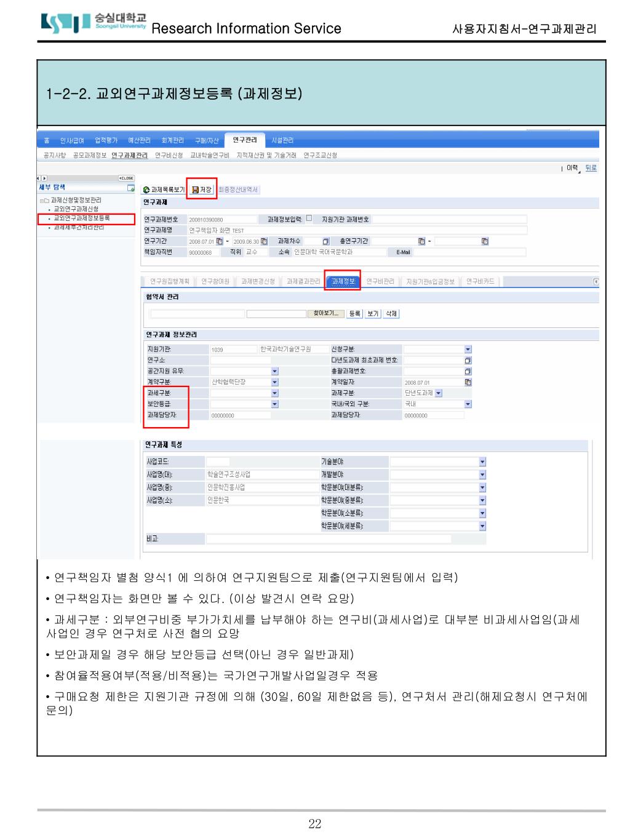Click the 뒤로 back link
This screenshot has height=840, width=630.
591,168
